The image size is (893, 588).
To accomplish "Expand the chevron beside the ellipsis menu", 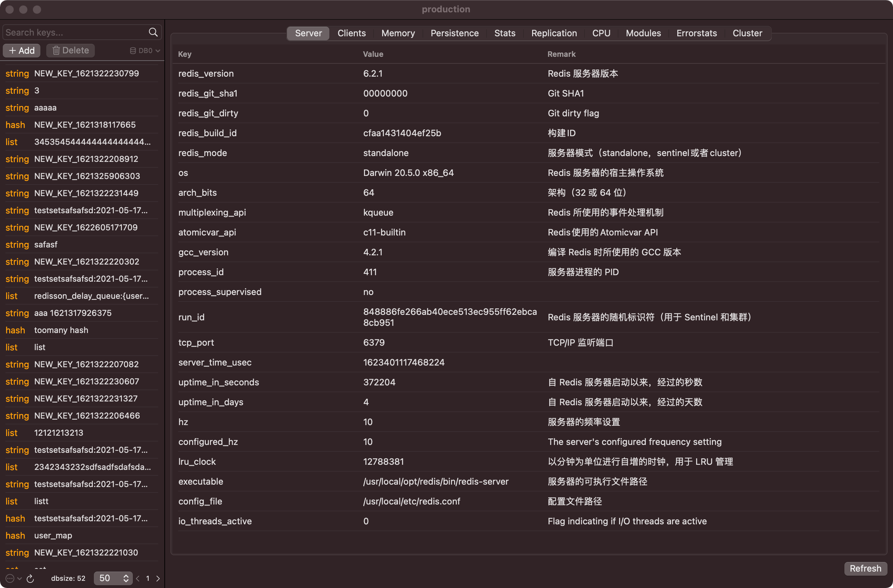I will click(x=20, y=579).
